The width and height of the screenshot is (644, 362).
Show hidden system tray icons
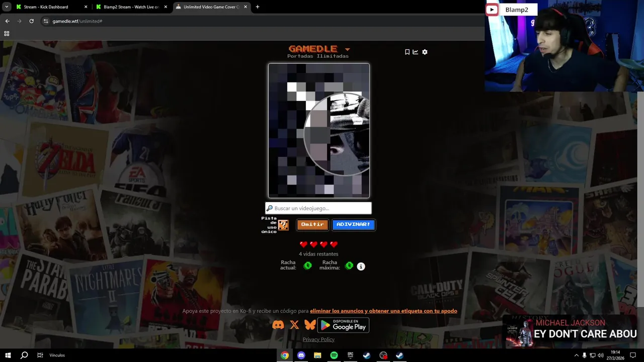coord(577,355)
